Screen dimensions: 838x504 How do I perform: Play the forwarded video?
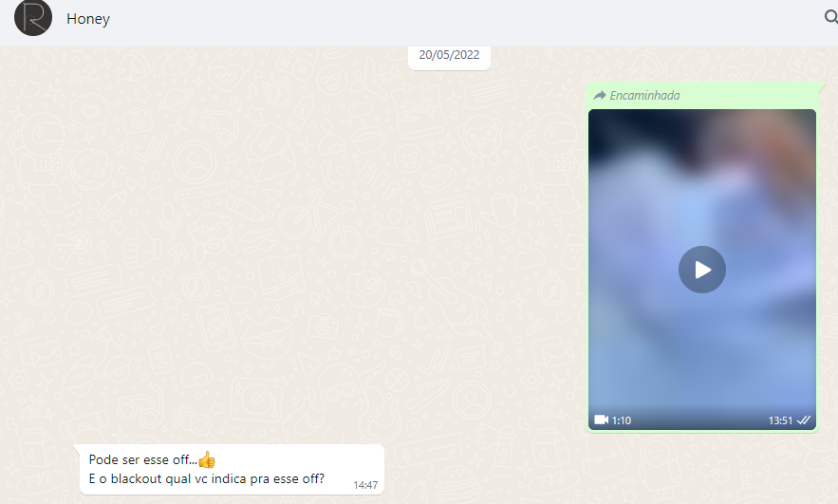701,270
